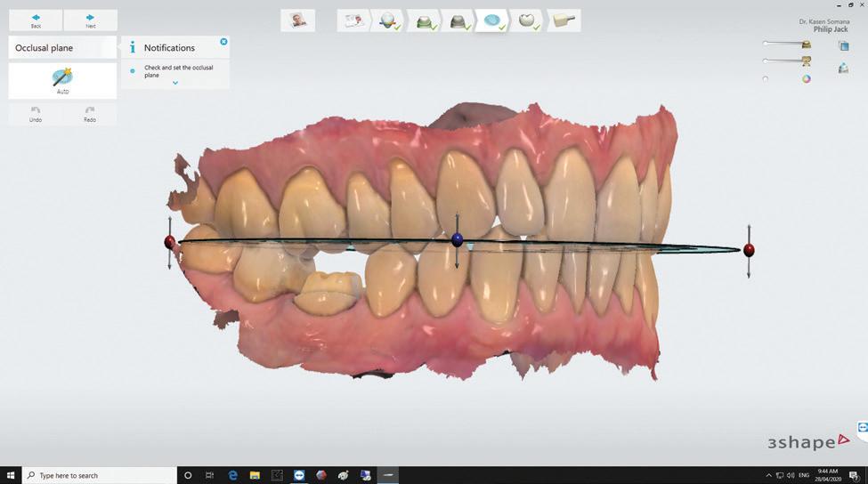Show hidden system tray icons
The height and width of the screenshot is (484, 868).
click(768, 475)
